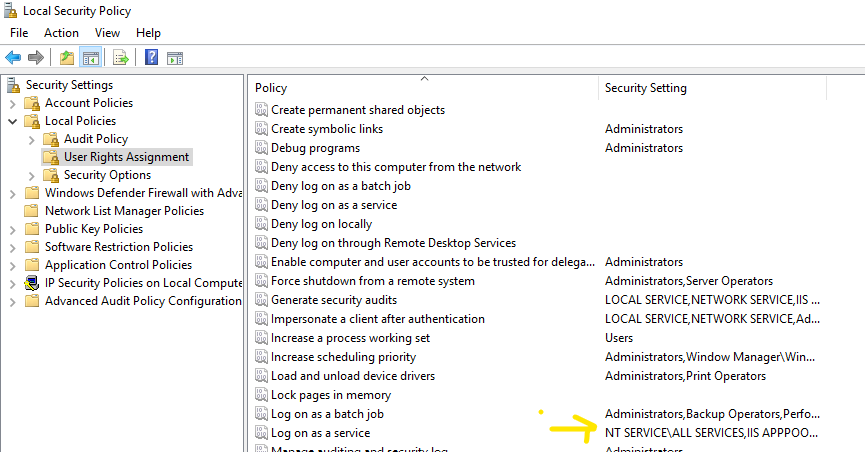Open Help via the question mark icon
The image size is (865, 452).
click(152, 57)
